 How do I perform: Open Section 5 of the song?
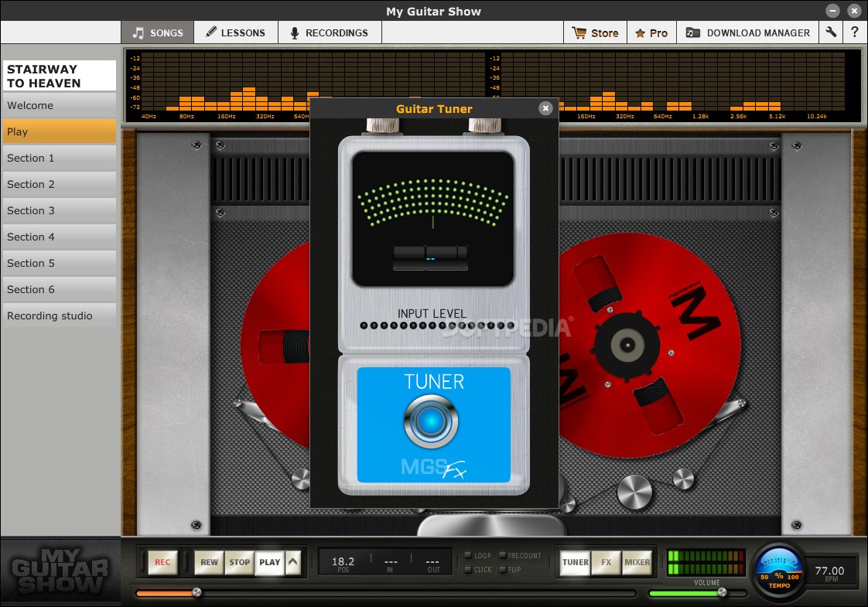tap(60, 264)
